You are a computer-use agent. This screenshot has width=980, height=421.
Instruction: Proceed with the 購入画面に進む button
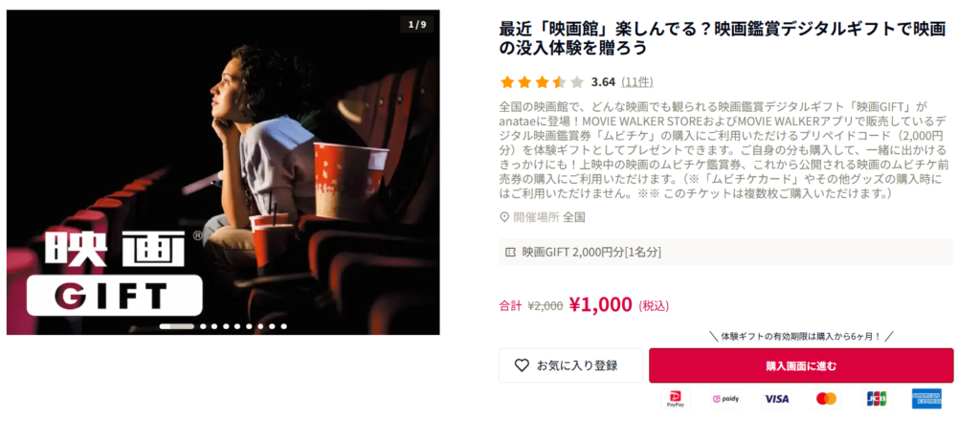[801, 366]
